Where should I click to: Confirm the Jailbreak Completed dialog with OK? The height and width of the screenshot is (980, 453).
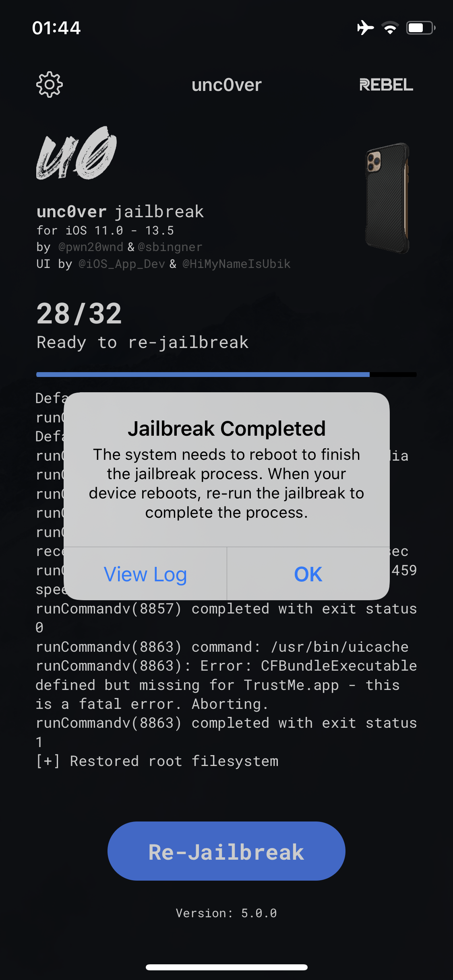[x=308, y=574]
